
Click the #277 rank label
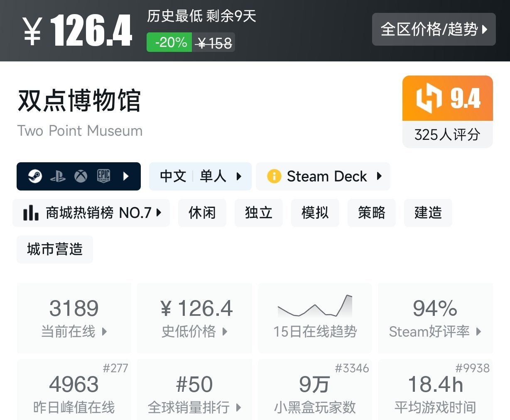click(115, 368)
